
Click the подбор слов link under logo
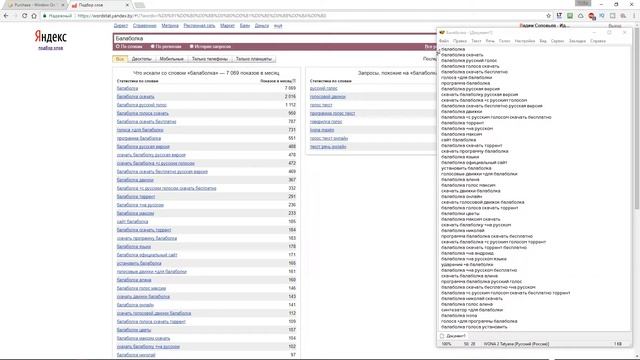click(51, 48)
